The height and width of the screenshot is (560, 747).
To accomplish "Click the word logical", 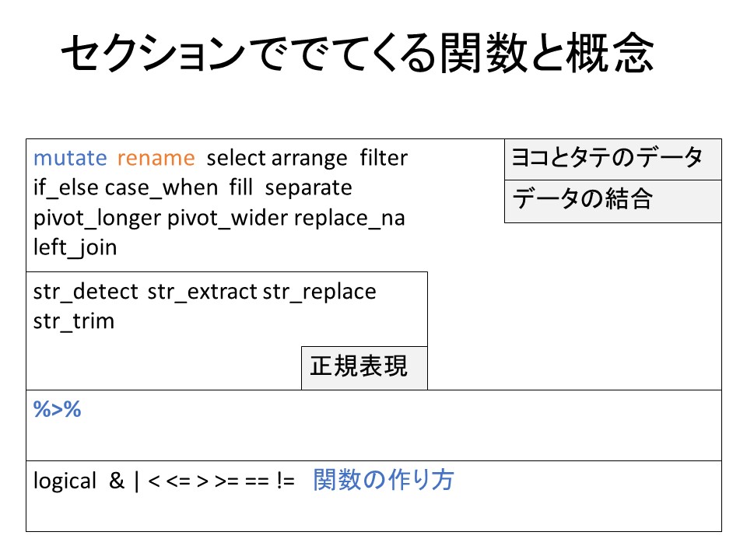I will tap(65, 481).
